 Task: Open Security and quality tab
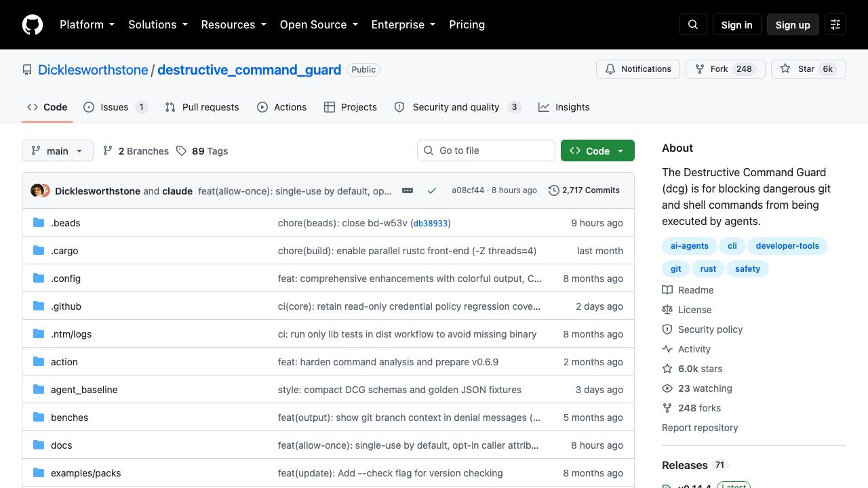click(458, 107)
